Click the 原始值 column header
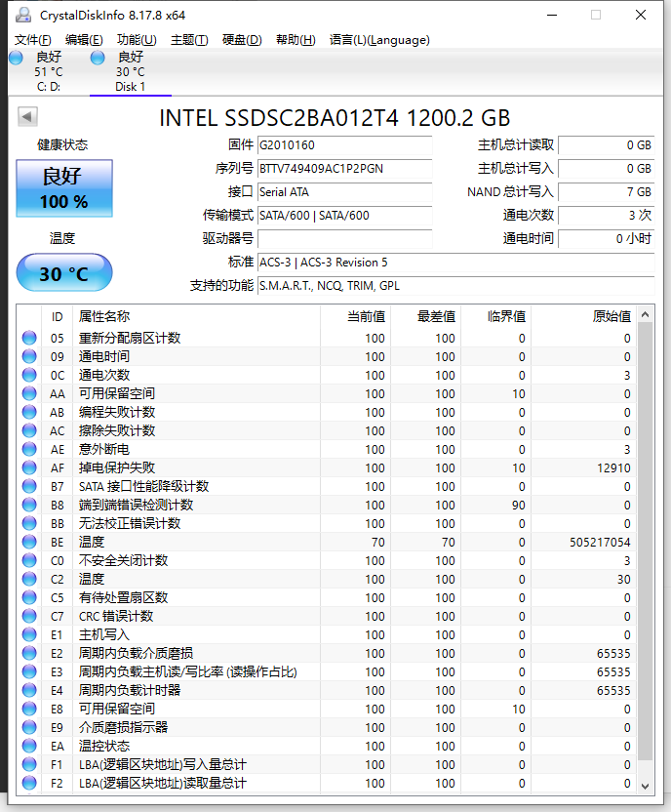671x812 pixels. click(x=584, y=316)
